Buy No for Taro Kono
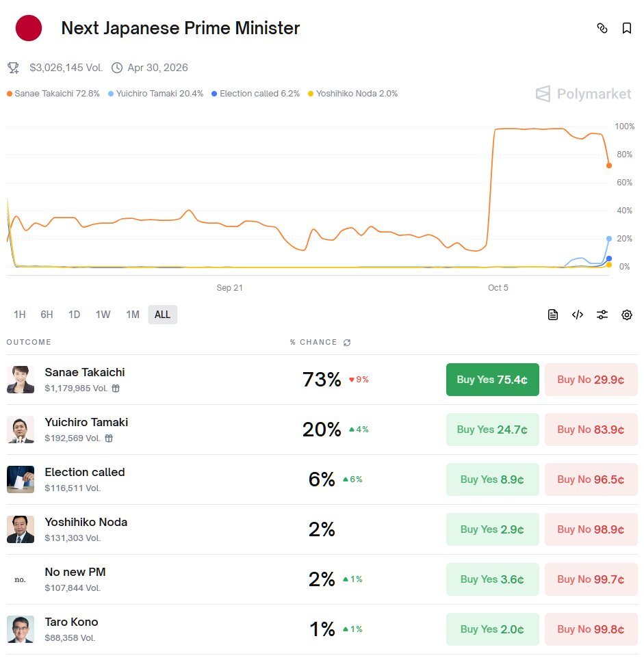This screenshot has height=658, width=644. point(591,629)
